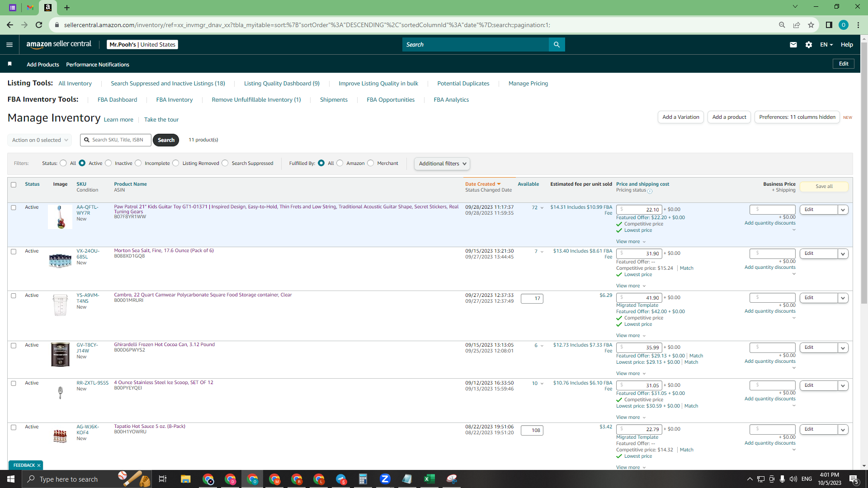Open Add Products menu item
This screenshot has width=868, height=488.
point(42,64)
